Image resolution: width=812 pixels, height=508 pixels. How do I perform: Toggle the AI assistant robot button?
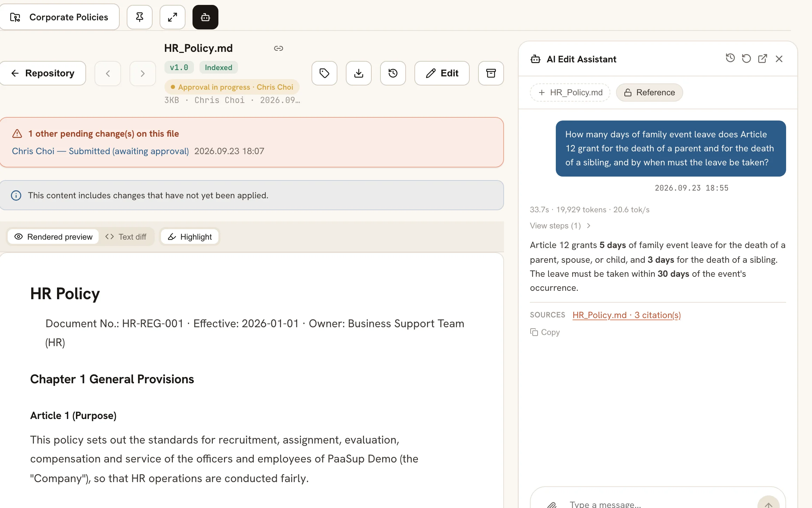click(205, 17)
